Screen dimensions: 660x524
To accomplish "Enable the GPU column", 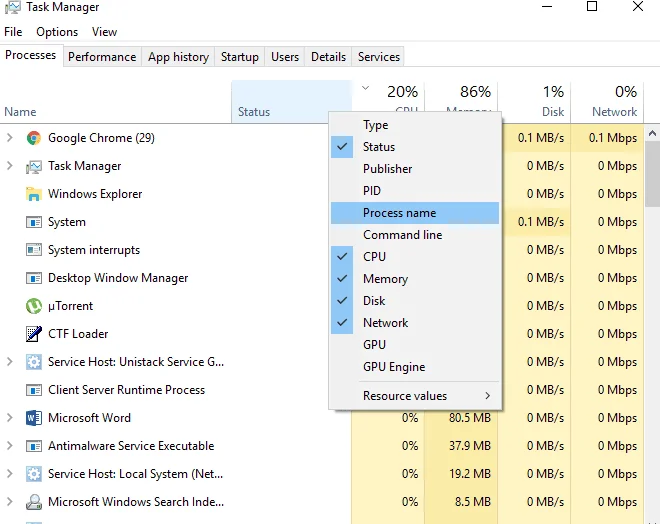I will click(415, 345).
